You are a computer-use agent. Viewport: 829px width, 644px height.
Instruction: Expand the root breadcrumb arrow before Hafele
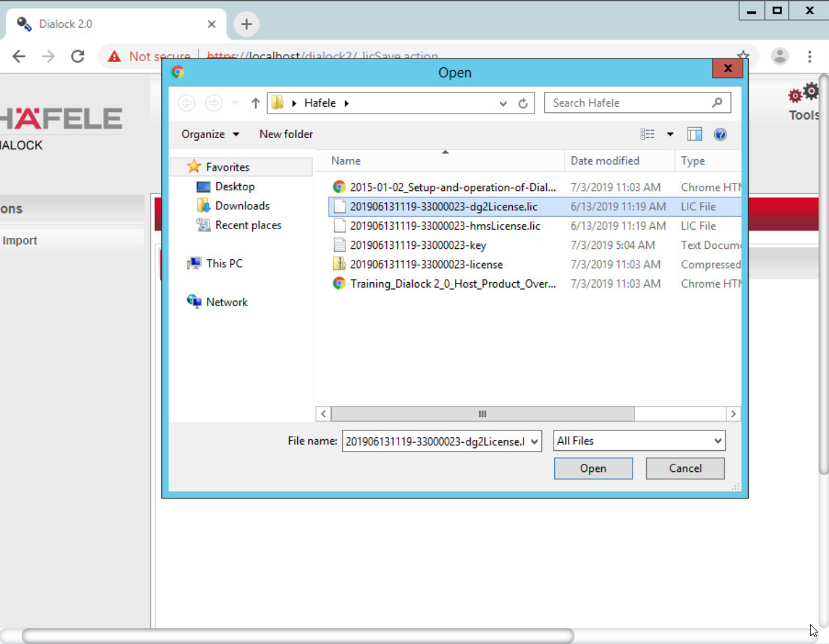point(294,103)
